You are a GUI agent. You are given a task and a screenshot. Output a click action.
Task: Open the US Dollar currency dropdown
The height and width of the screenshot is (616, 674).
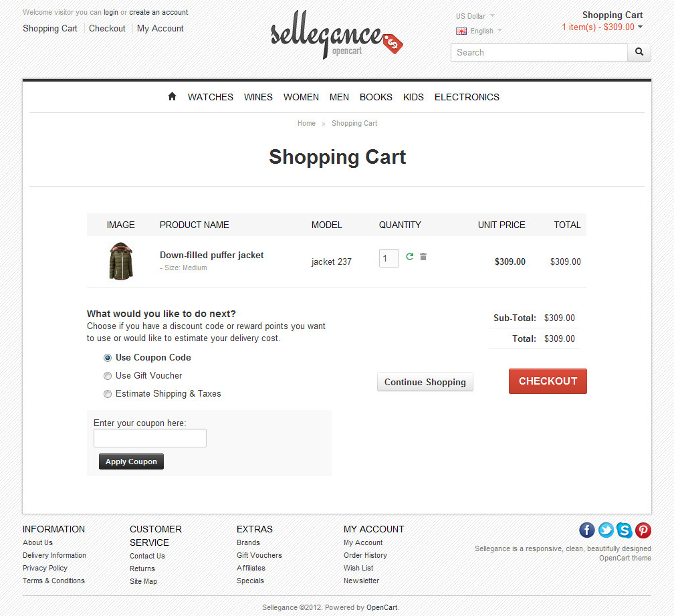click(475, 16)
